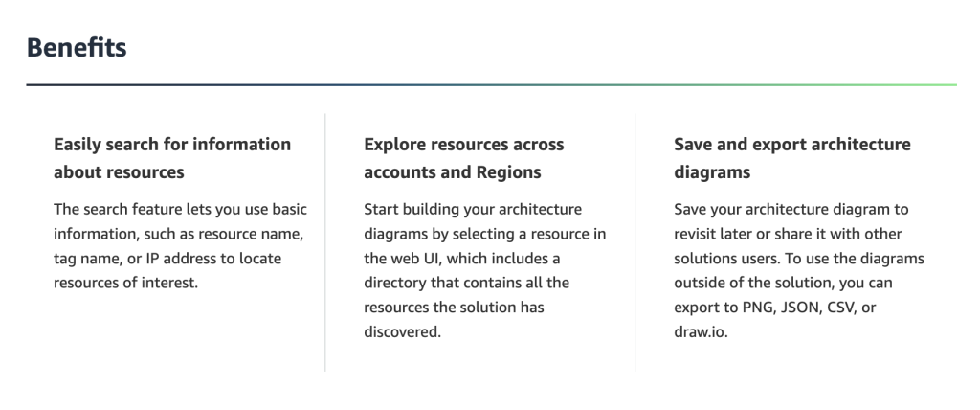Click the "solutions users" text in third column
This screenshot has height=410, width=980.
click(725, 259)
